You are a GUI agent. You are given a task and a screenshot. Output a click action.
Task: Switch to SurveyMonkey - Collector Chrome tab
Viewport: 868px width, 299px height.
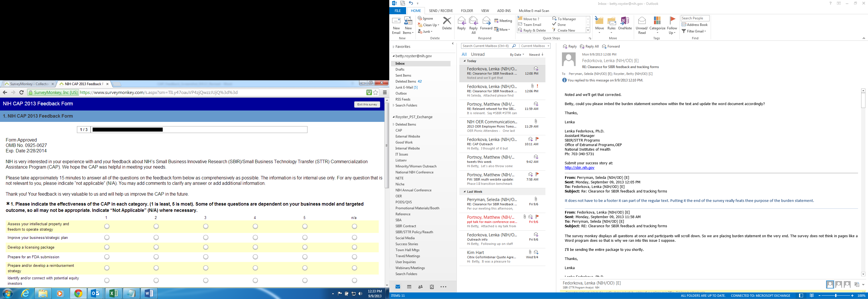pos(29,84)
